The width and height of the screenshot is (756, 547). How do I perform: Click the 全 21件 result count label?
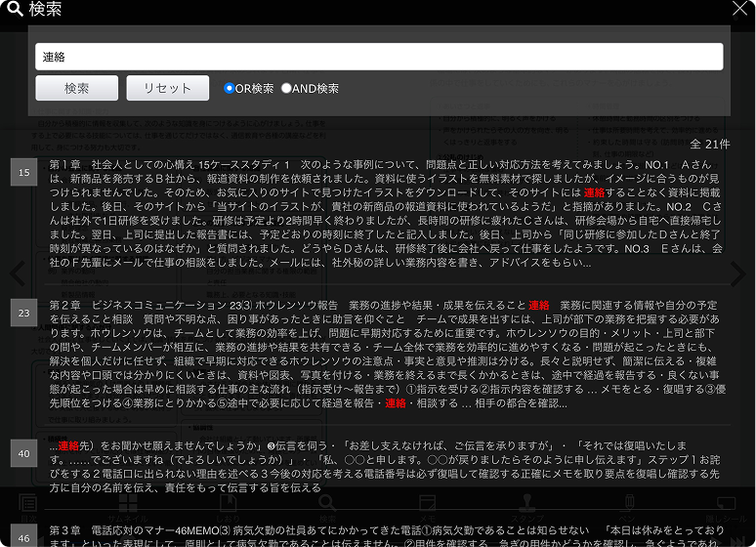(710, 144)
